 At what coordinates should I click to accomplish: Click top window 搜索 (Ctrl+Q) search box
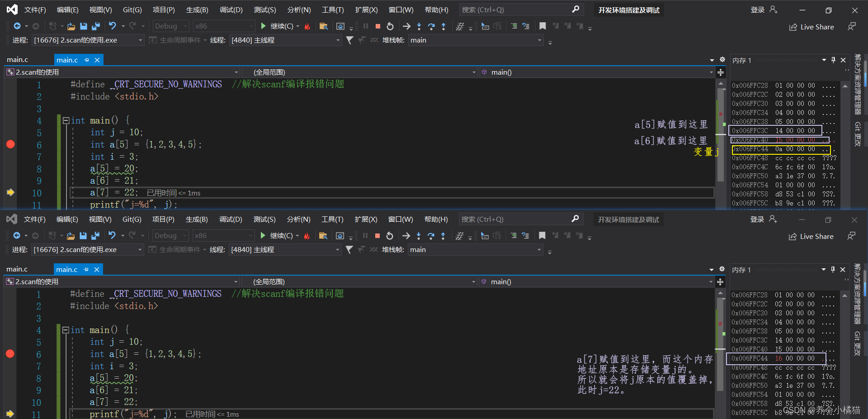(521, 10)
